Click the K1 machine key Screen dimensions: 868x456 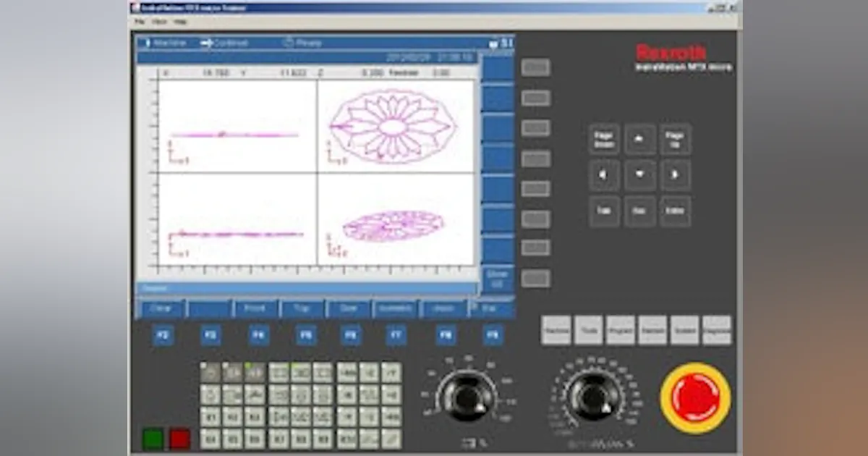[x=210, y=417]
